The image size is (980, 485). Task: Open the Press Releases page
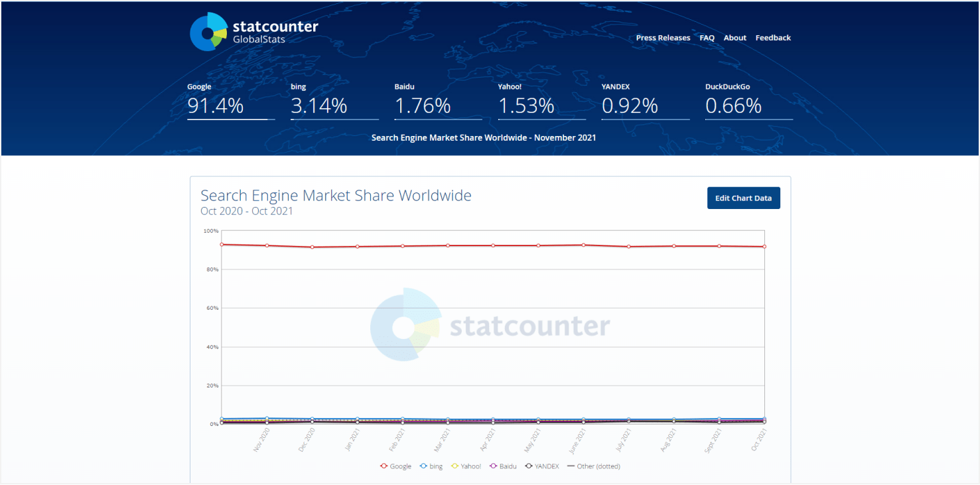663,38
